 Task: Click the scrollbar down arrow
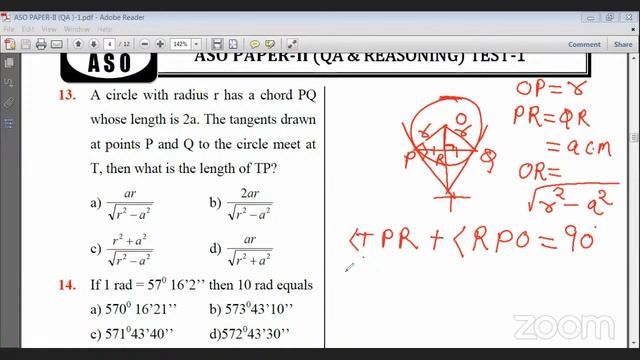coord(634,344)
